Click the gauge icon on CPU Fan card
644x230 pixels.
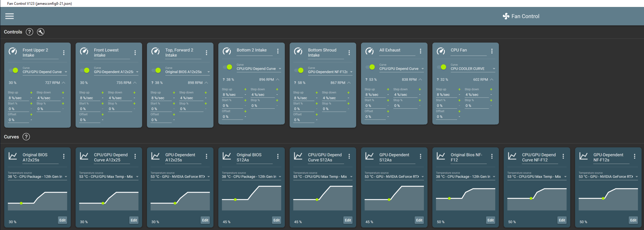coord(441,51)
